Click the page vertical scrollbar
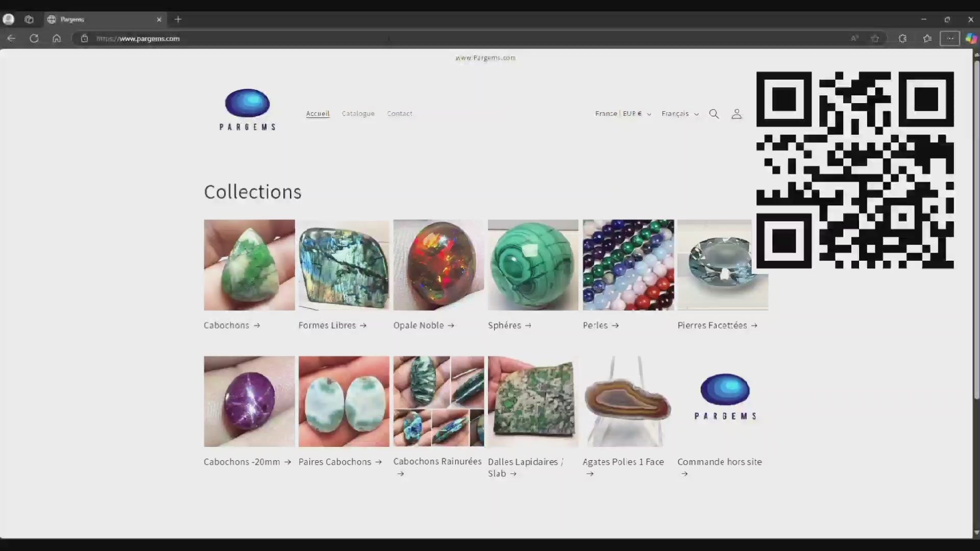Screen dimensions: 980x551 coord(976,230)
